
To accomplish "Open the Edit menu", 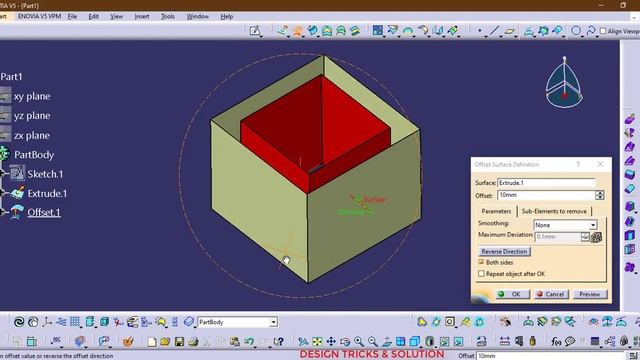I will [93, 16].
